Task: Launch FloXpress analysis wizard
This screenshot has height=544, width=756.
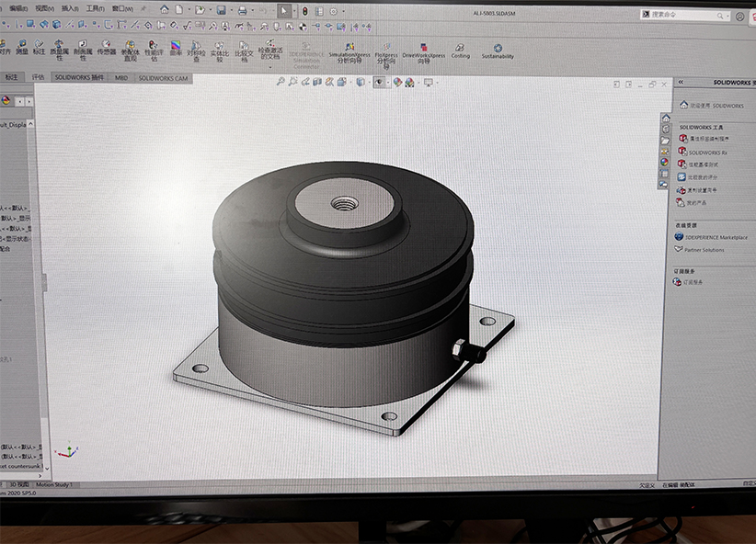Action: (x=385, y=54)
